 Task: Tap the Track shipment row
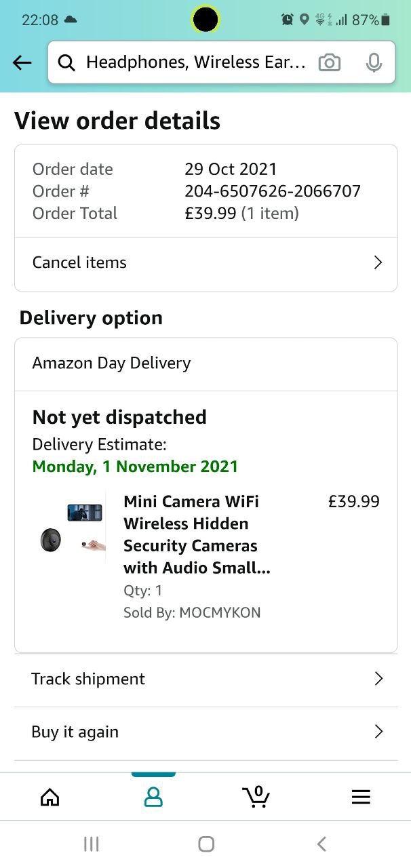(x=88, y=679)
